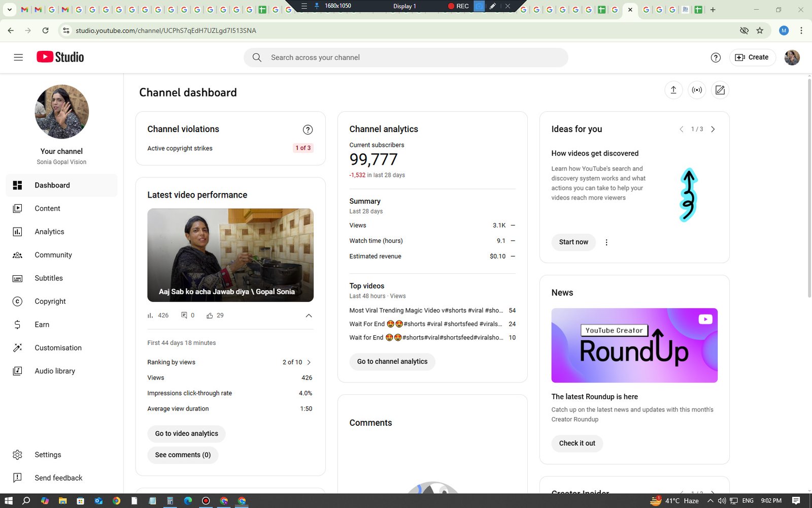The height and width of the screenshot is (508, 812).
Task: Click Start now button
Action: coord(573,242)
